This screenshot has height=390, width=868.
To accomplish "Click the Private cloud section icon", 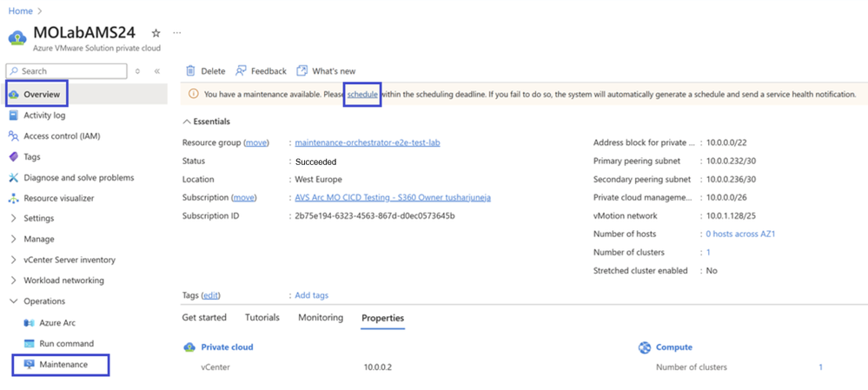I will pyautogui.click(x=189, y=347).
